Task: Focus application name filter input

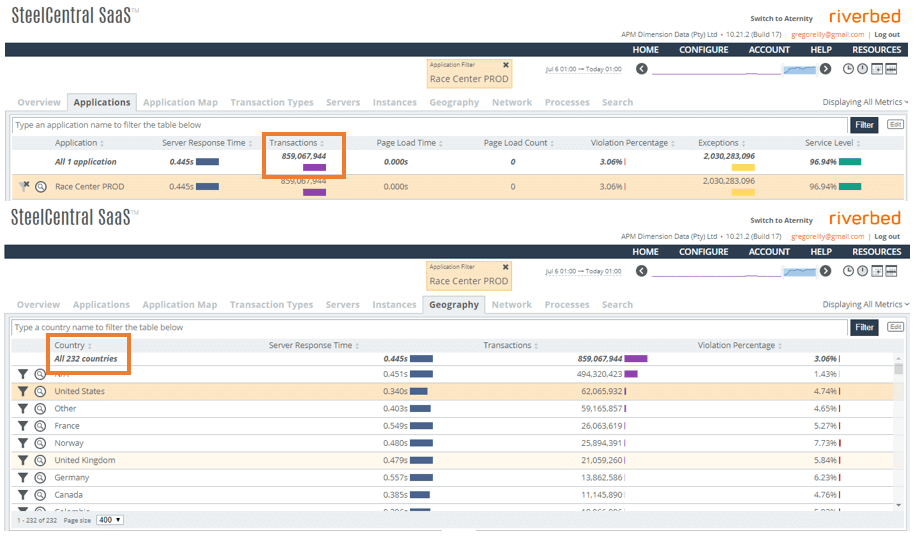Action: (x=429, y=125)
